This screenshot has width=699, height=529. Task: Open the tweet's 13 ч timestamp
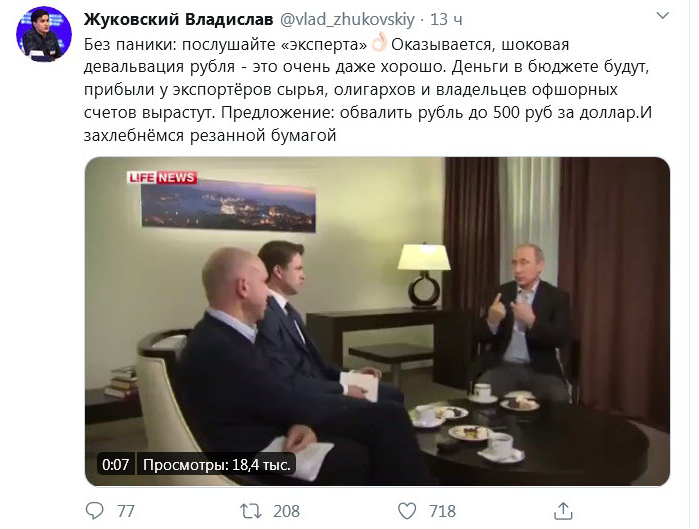(x=446, y=19)
